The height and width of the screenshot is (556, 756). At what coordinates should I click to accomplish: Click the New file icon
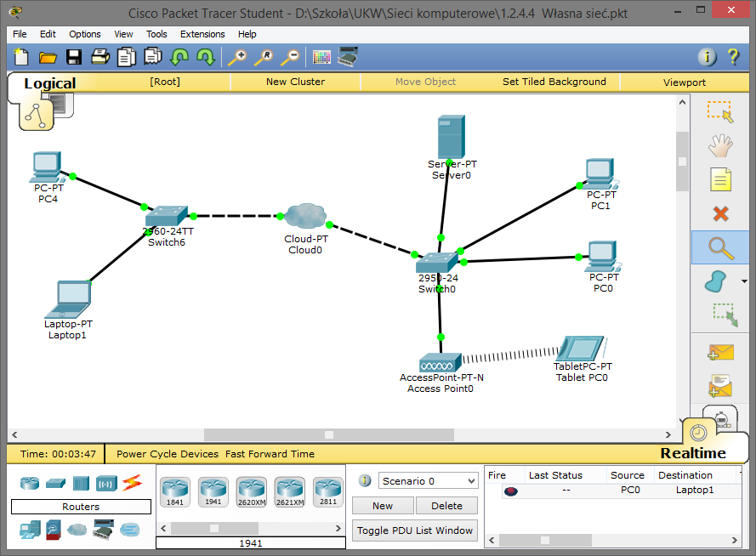pyautogui.click(x=21, y=57)
